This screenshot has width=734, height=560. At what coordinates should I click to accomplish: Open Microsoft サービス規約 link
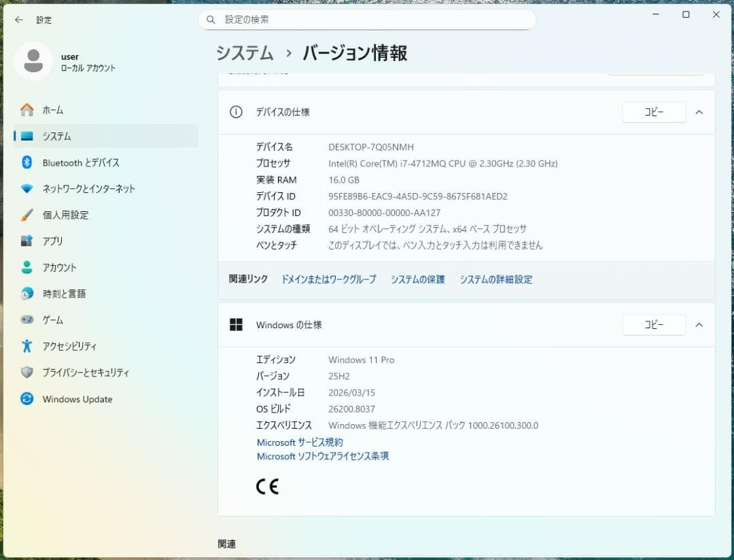(x=300, y=442)
